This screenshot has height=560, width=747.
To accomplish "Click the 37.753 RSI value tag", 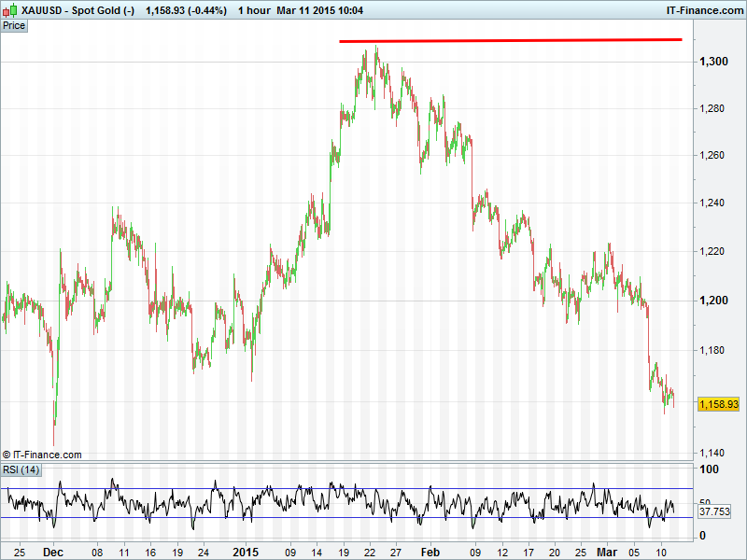I will (713, 511).
